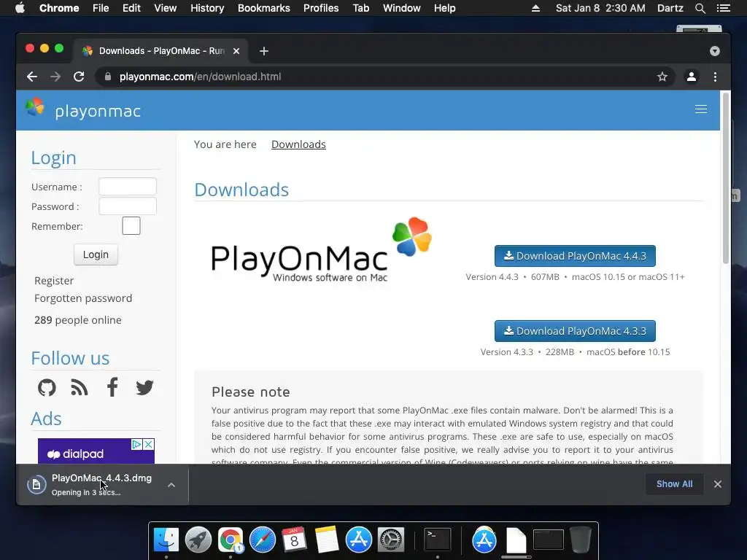Click Show All downloads button

click(674, 484)
